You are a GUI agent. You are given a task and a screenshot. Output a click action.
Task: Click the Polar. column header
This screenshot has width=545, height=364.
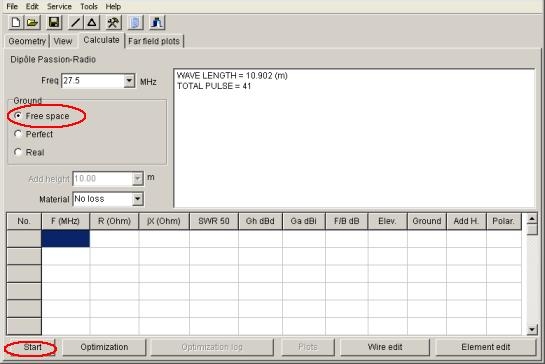504,221
